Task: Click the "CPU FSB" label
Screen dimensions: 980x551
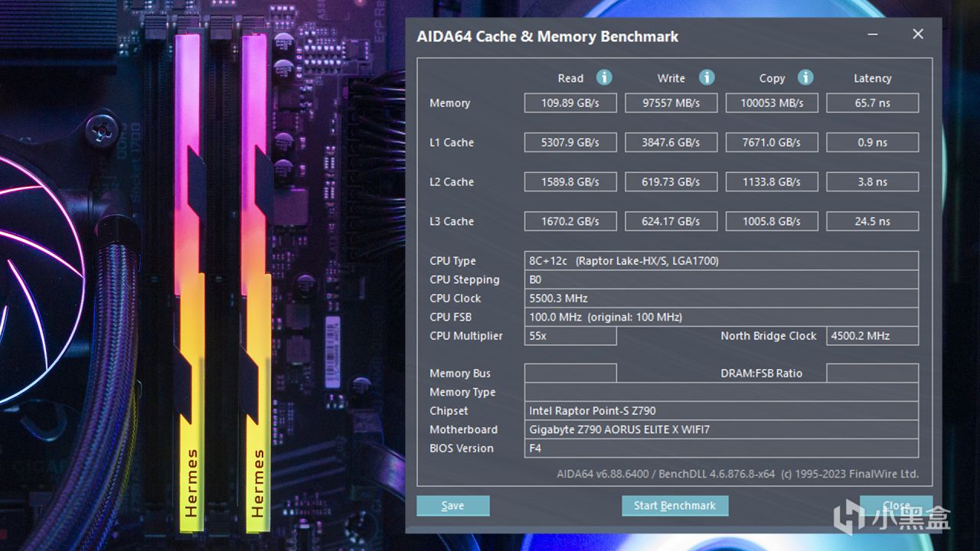Action: click(x=451, y=317)
